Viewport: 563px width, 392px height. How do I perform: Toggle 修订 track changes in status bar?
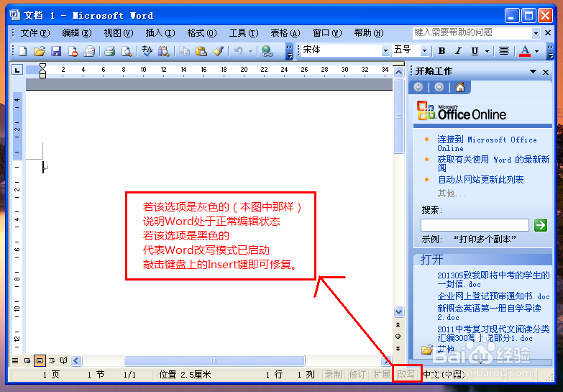pyautogui.click(x=357, y=375)
